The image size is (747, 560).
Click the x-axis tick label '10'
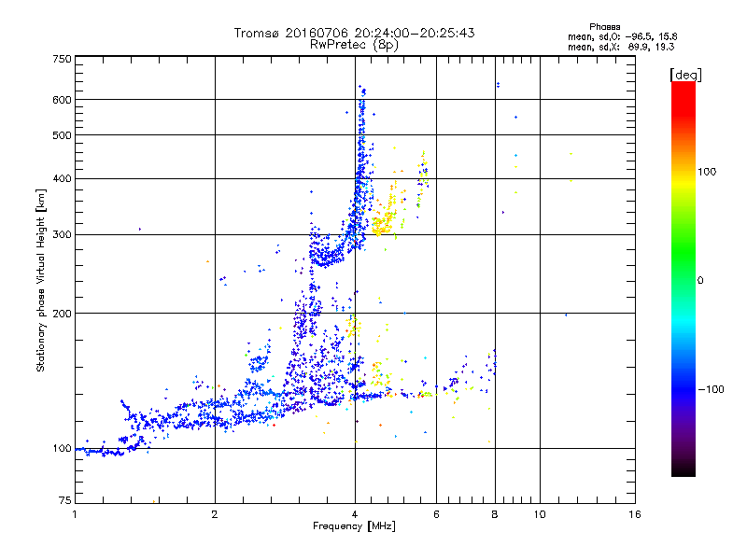coord(540,514)
